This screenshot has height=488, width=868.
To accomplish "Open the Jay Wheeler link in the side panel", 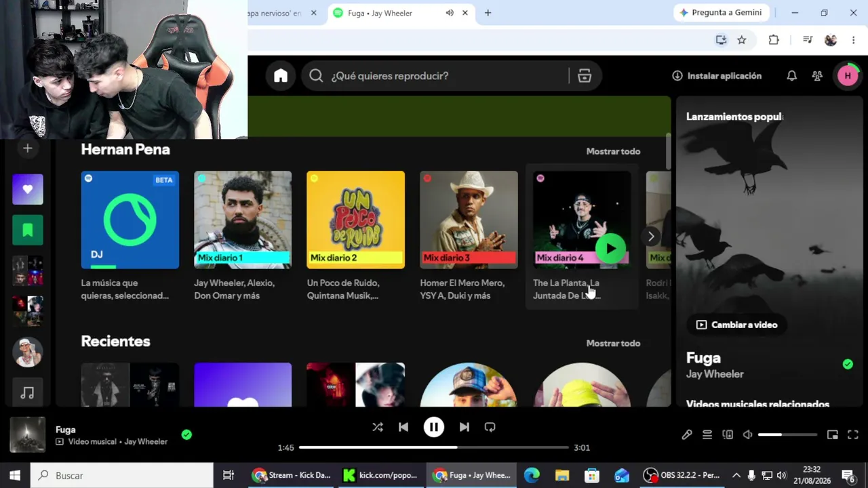I will click(715, 374).
